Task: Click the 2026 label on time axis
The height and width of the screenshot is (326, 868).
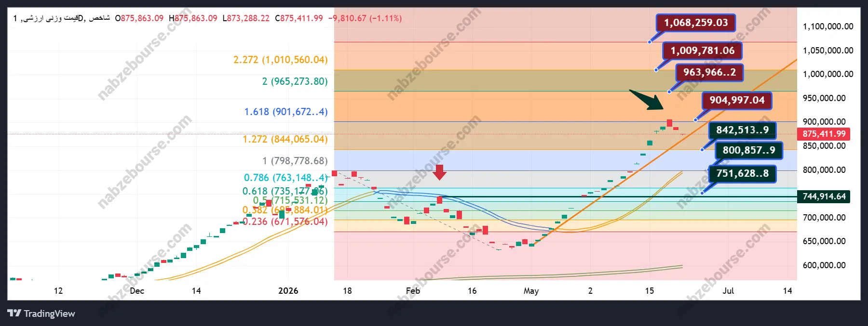Action: [x=288, y=291]
